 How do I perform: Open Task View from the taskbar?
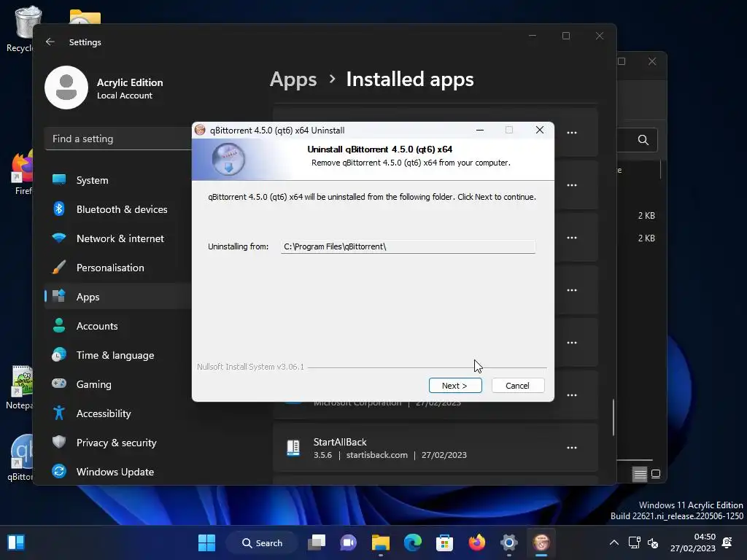pyautogui.click(x=317, y=542)
